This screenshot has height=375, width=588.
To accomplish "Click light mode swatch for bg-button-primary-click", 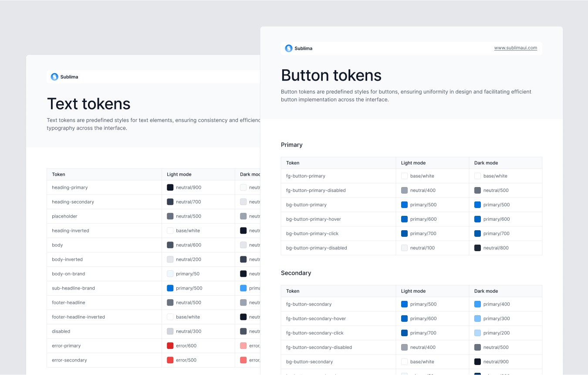I will click(404, 234).
